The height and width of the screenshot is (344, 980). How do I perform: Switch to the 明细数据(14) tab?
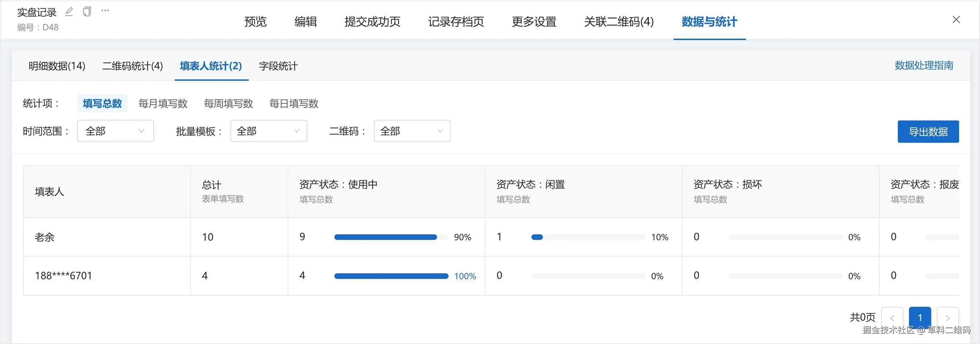[x=57, y=66]
